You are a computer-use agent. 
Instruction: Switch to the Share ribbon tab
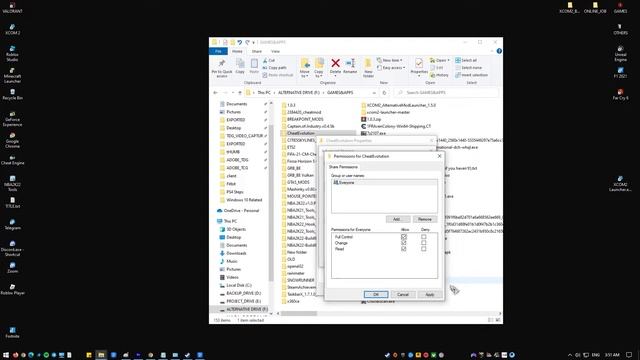click(x=257, y=51)
